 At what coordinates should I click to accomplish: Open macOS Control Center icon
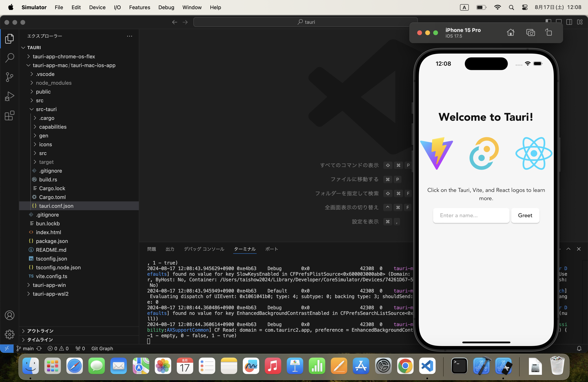point(525,7)
